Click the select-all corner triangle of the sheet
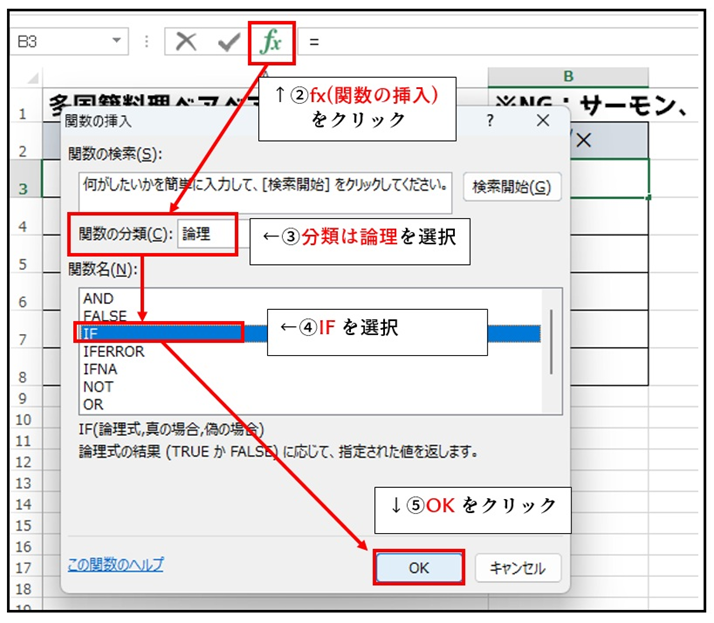 (x=36, y=78)
